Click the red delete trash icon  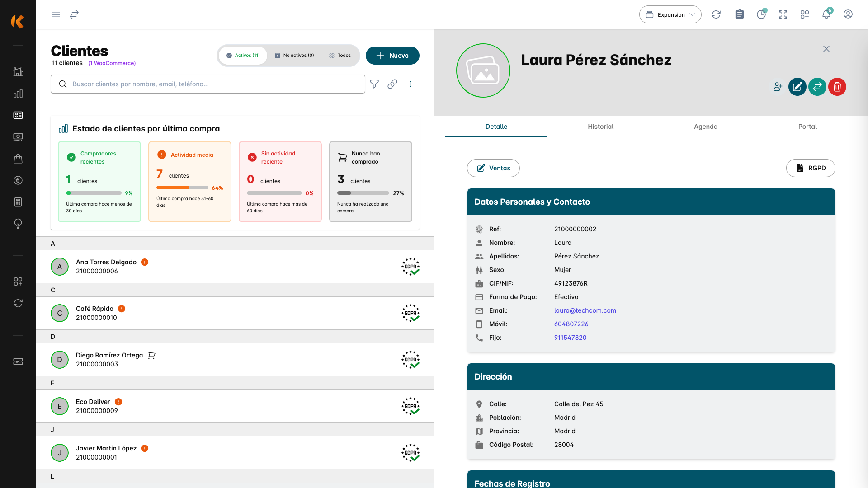[x=837, y=87]
